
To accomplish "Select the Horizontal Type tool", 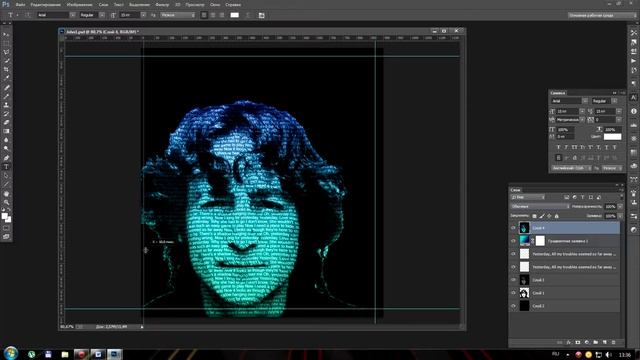I will point(7,167).
